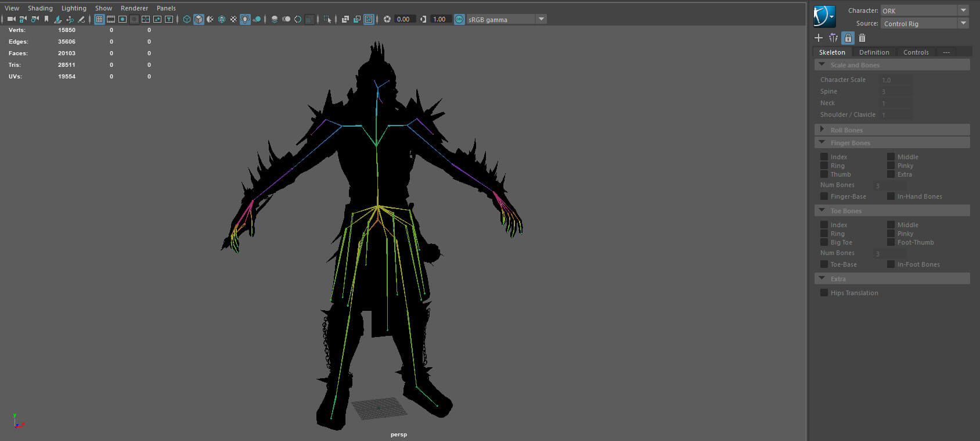This screenshot has width=980, height=441.
Task: Open the Lighting menu
Action: pyautogui.click(x=74, y=8)
